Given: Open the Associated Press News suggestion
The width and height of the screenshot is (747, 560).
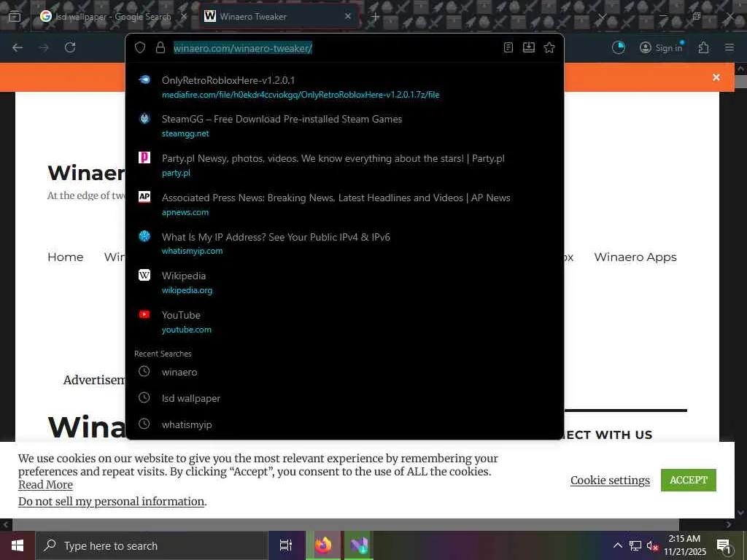Looking at the screenshot, I should [344, 204].
